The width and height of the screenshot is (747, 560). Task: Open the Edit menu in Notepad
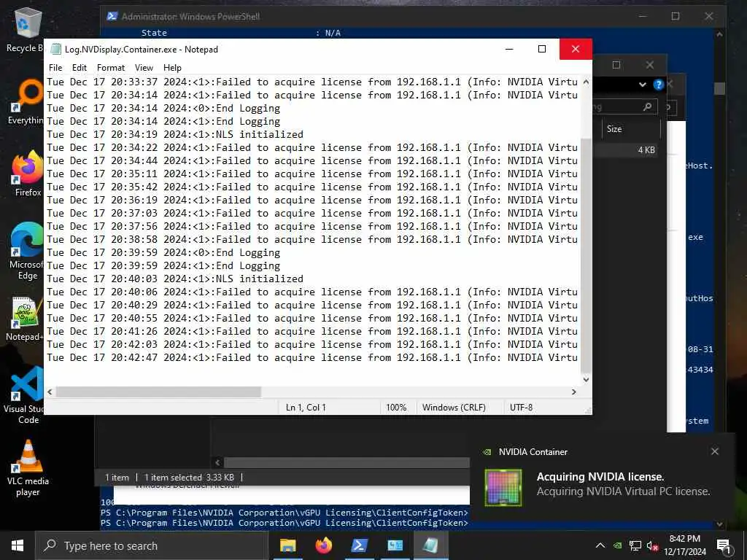click(x=79, y=68)
